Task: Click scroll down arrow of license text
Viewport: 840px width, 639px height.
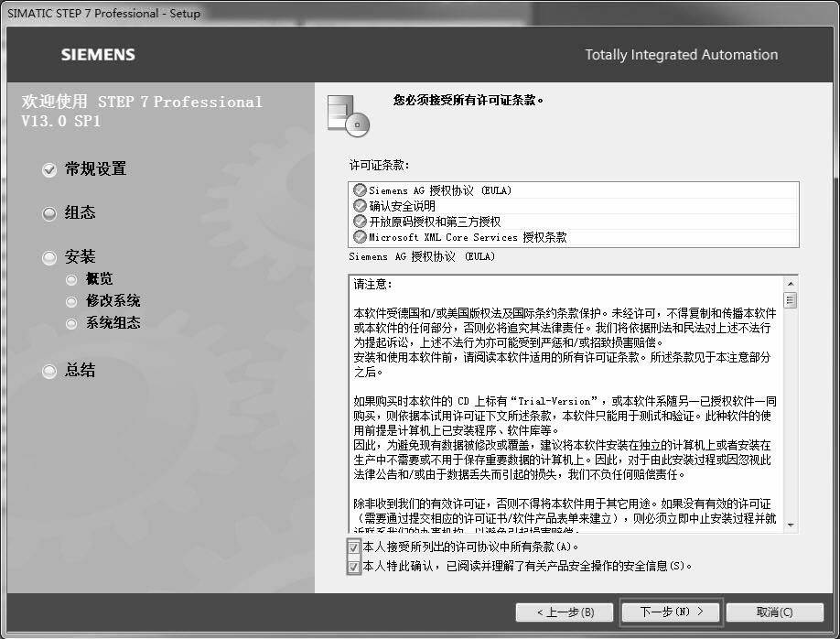Action: coord(791,525)
